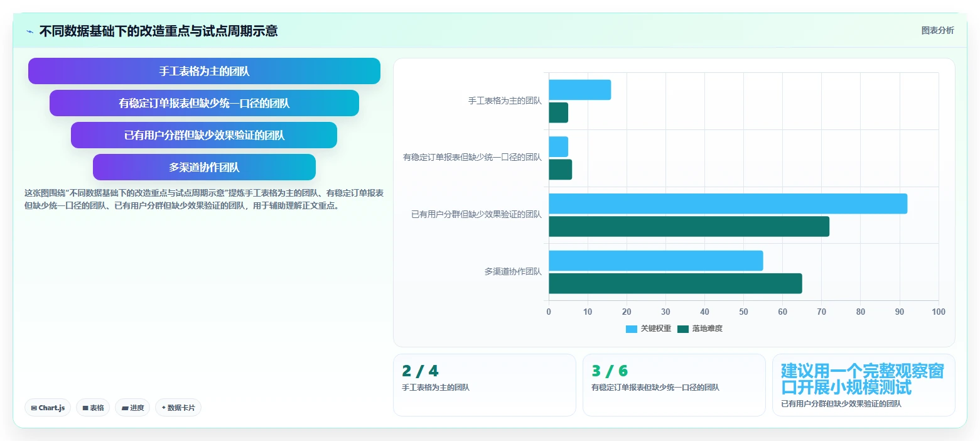The height and width of the screenshot is (441, 980).
Task: Select the 已有用户分群但缺少效果验证的团队 funnel bar
Action: coord(204,135)
